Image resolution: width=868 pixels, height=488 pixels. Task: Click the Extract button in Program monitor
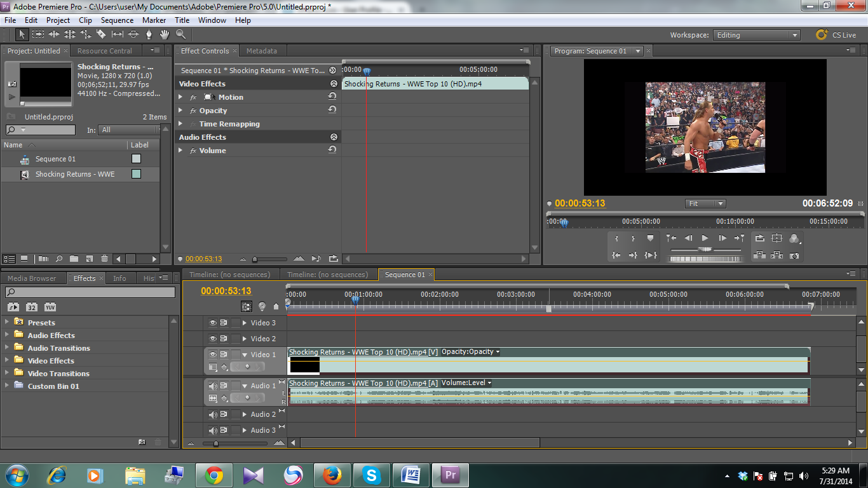[x=776, y=255]
